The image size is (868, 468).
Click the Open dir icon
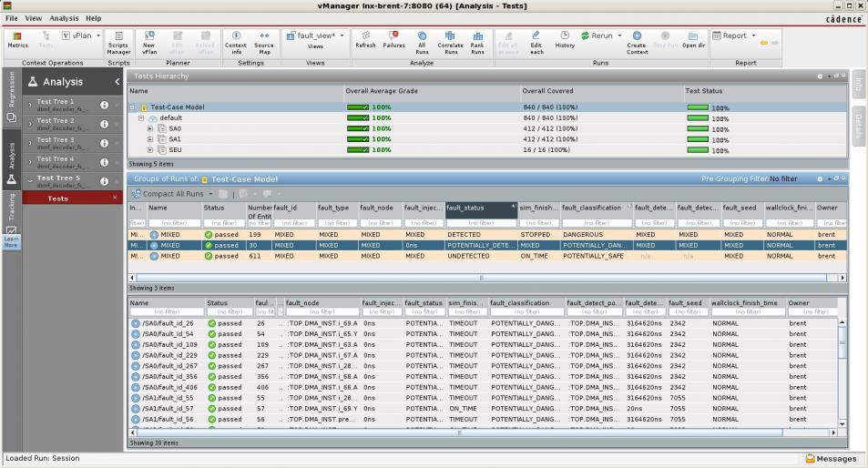click(693, 40)
